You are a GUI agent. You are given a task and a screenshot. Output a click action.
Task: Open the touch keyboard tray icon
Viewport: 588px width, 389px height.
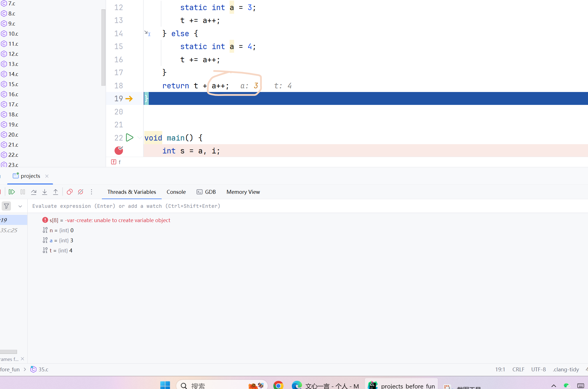tap(580, 386)
